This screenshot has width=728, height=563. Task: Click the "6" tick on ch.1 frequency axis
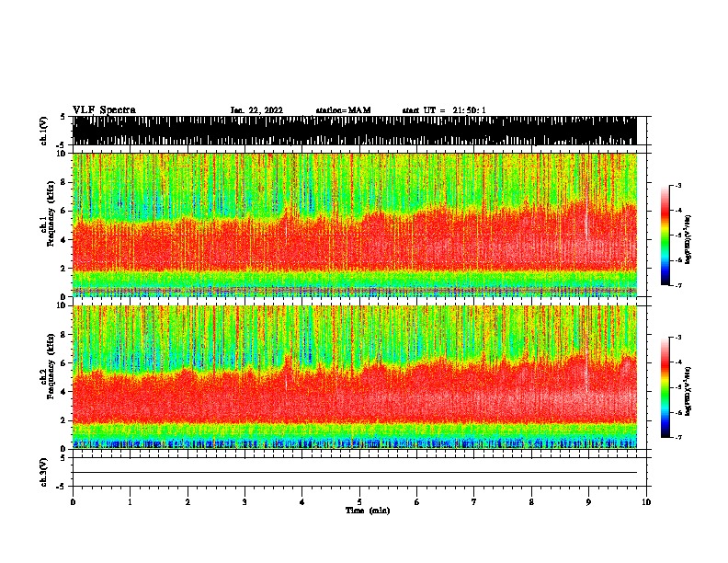pyautogui.click(x=64, y=211)
